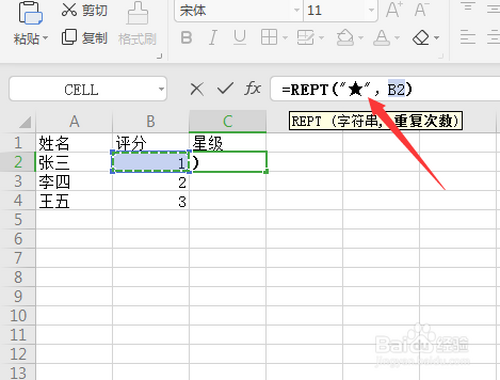Select the 格式刷 format painter
Image resolution: width=500 pixels, height=380 pixels.
point(137,24)
